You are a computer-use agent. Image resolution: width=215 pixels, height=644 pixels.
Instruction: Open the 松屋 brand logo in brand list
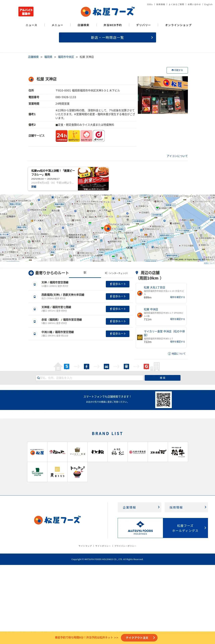pyautogui.click(x=37, y=452)
